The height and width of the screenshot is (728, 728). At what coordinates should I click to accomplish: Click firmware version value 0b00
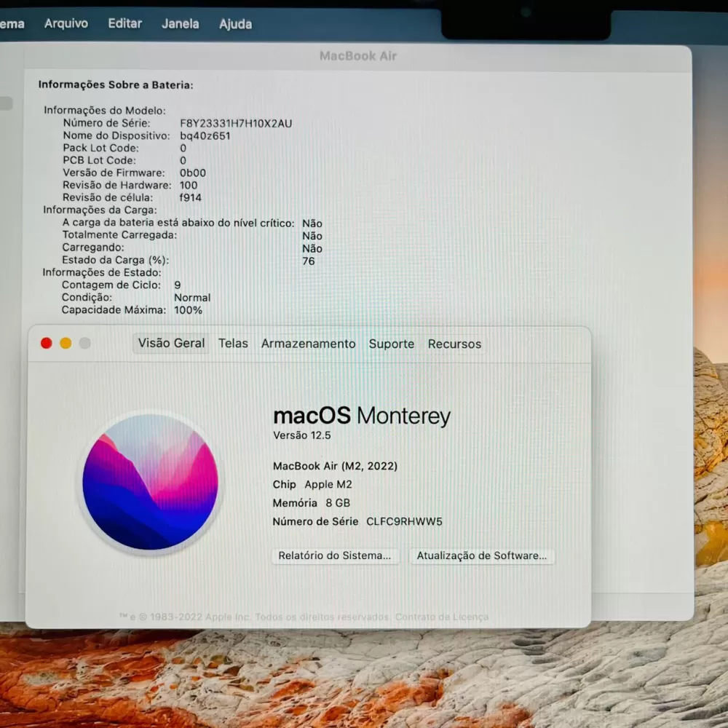click(x=193, y=173)
